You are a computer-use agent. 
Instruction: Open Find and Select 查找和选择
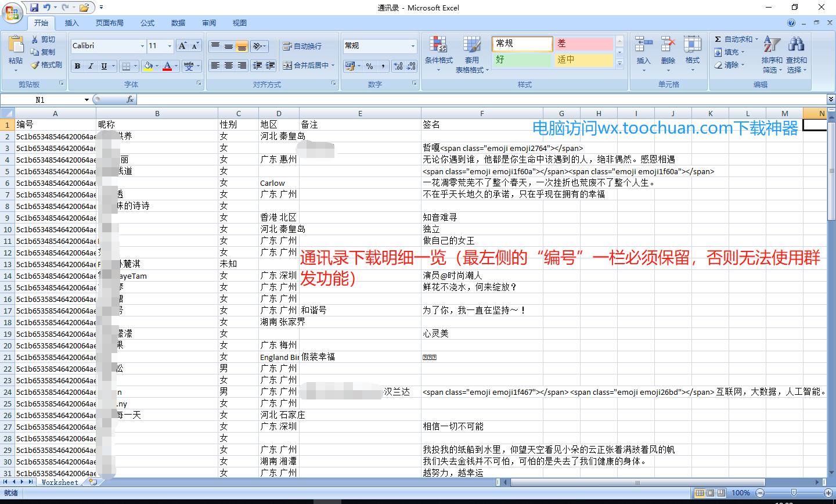click(797, 53)
